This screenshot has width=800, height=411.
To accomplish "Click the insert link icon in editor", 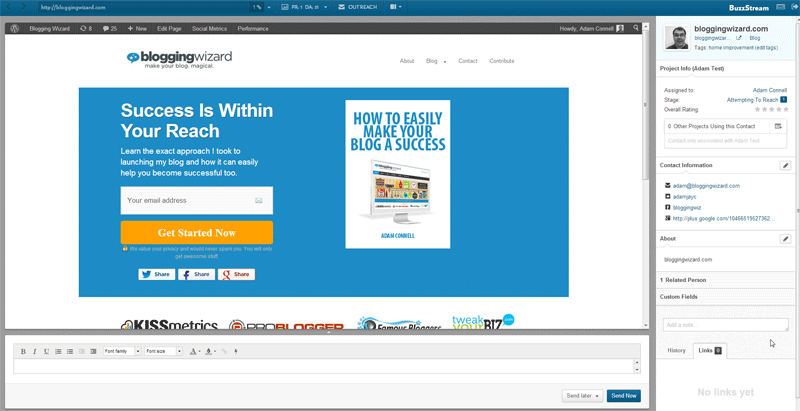I will click(x=224, y=351).
